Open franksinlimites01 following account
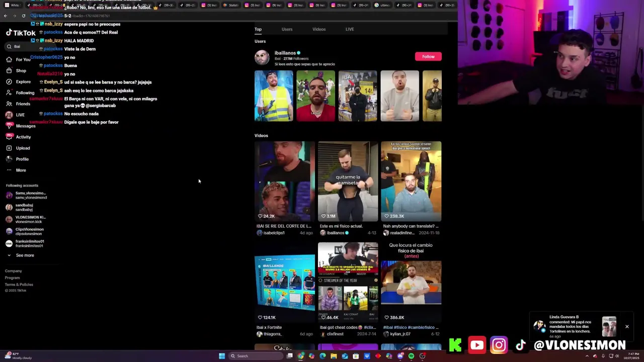Screen dimensions: 644x362 [x=25, y=243]
